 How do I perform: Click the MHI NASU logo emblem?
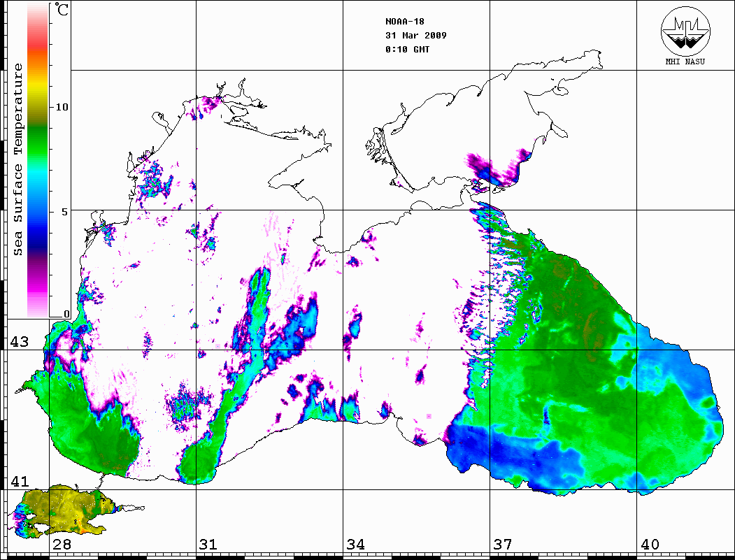click(685, 31)
